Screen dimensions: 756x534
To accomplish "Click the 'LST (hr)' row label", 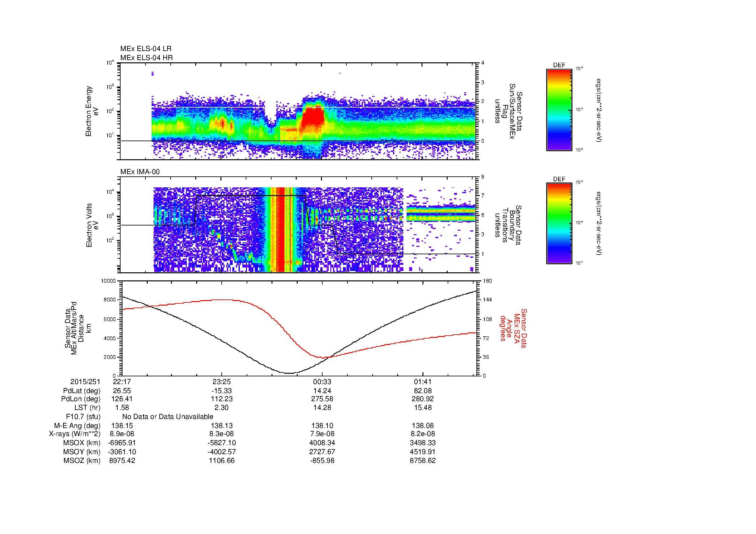I will coord(87,408).
